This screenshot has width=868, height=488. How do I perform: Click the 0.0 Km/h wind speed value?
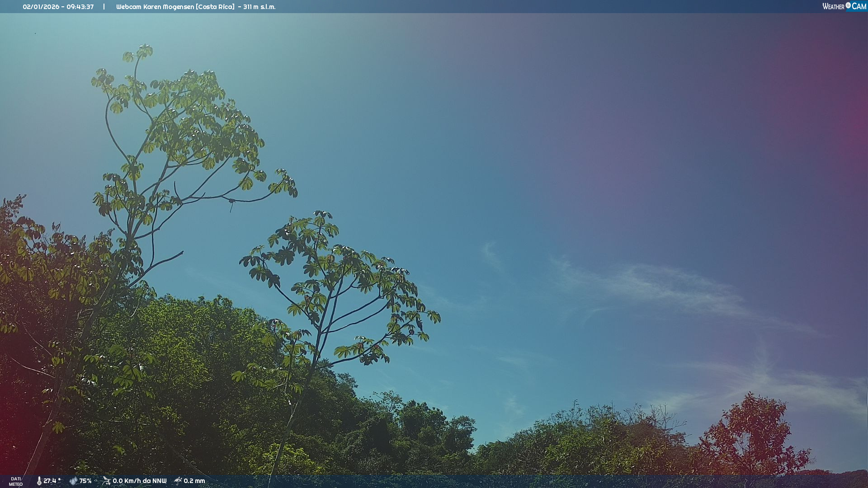[x=126, y=481]
